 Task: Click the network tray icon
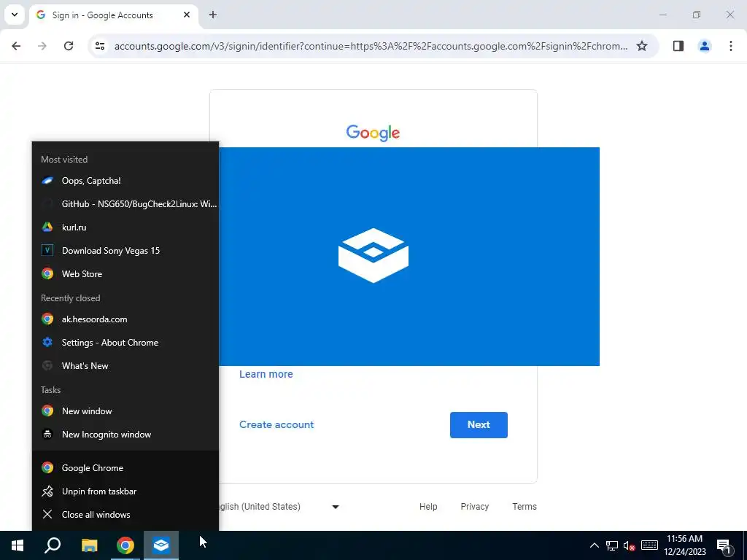tap(612, 545)
